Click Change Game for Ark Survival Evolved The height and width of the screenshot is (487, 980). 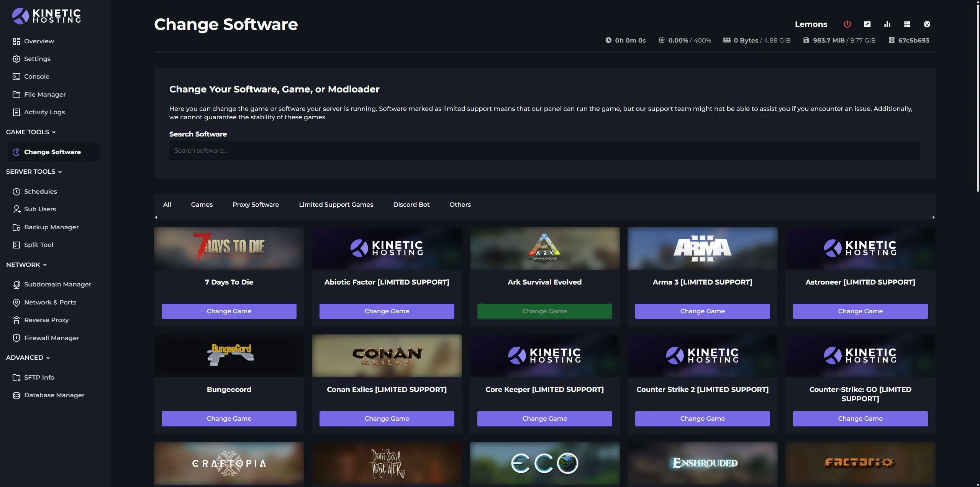544,311
